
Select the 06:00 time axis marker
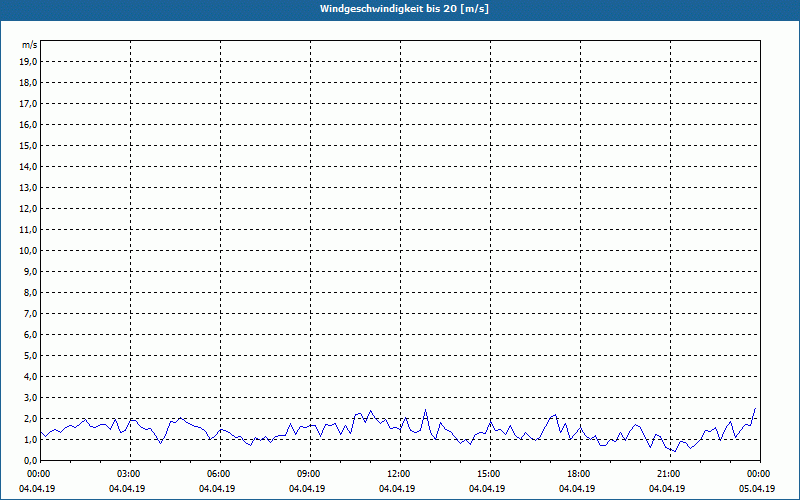pos(220,474)
